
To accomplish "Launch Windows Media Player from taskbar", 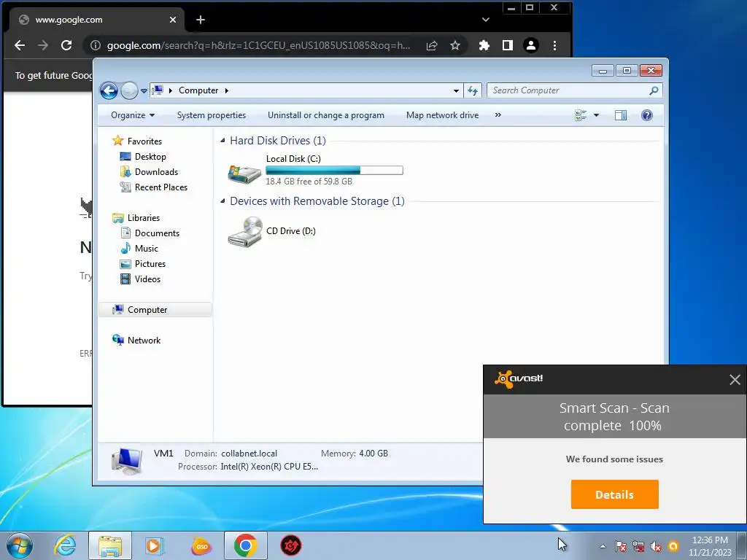I will tap(155, 545).
